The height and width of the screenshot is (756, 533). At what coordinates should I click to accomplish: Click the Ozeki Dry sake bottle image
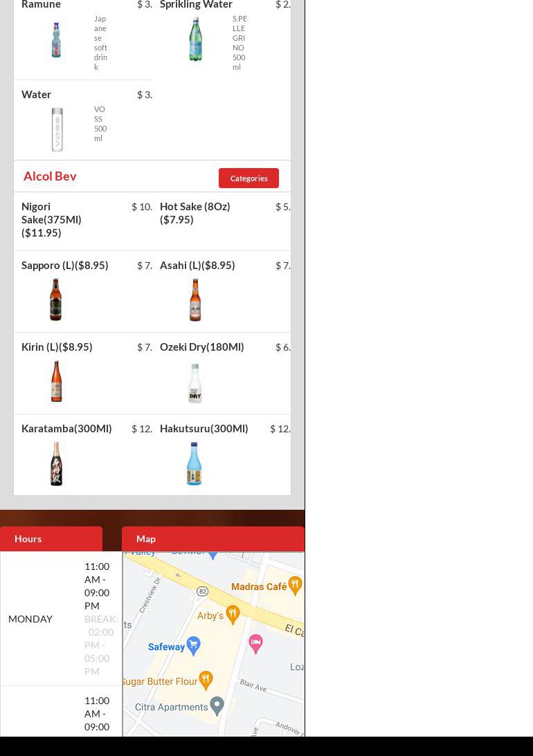pos(195,383)
